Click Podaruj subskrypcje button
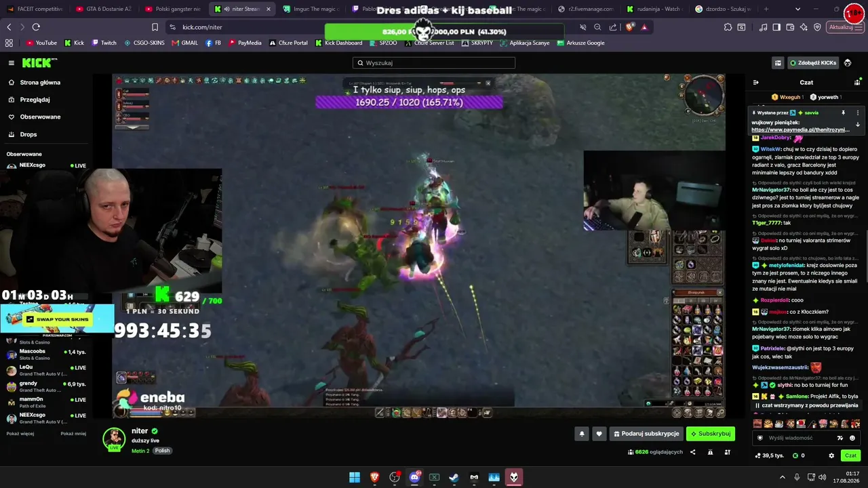The image size is (868, 488). pos(646,434)
